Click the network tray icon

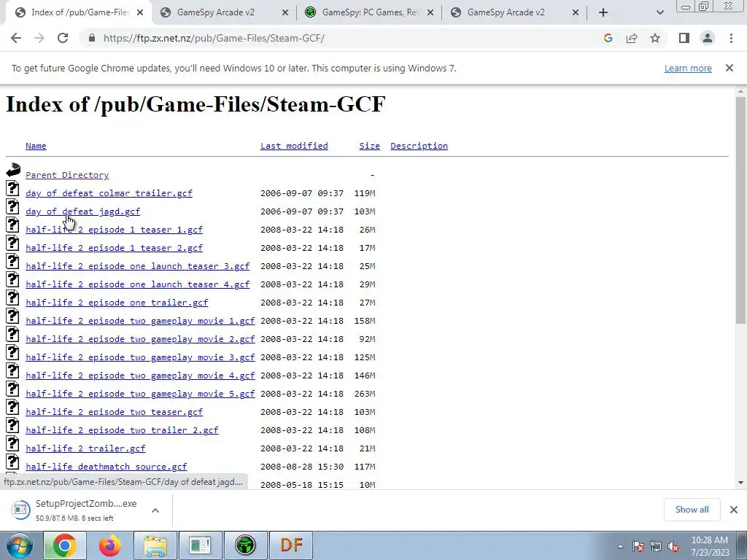(656, 546)
